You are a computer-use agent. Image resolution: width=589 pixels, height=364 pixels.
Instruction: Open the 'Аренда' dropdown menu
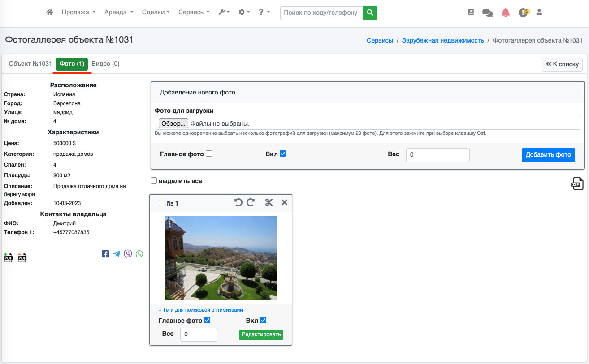(x=119, y=13)
